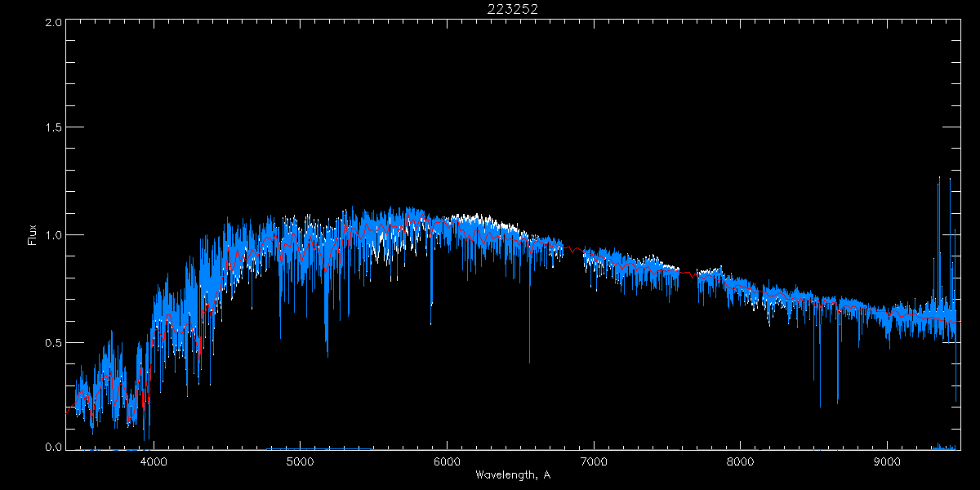
Task: Click the 0.5 flux tick label
Action: click(54, 342)
